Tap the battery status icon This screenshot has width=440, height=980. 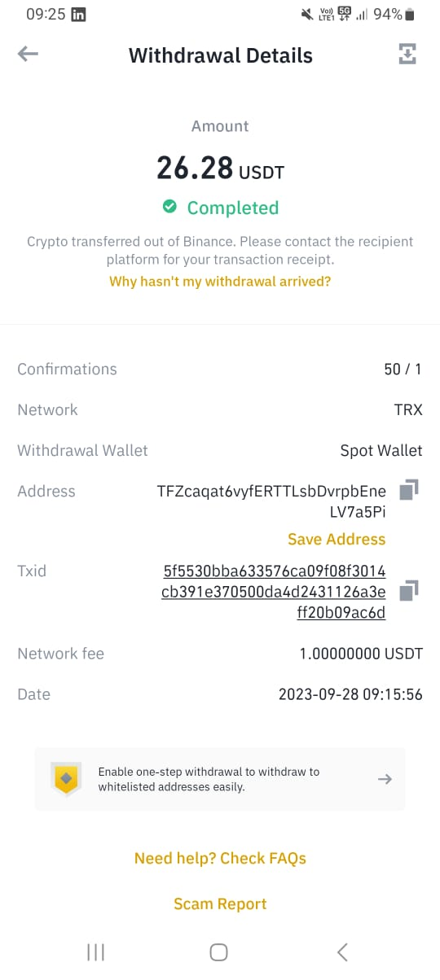coord(410,15)
